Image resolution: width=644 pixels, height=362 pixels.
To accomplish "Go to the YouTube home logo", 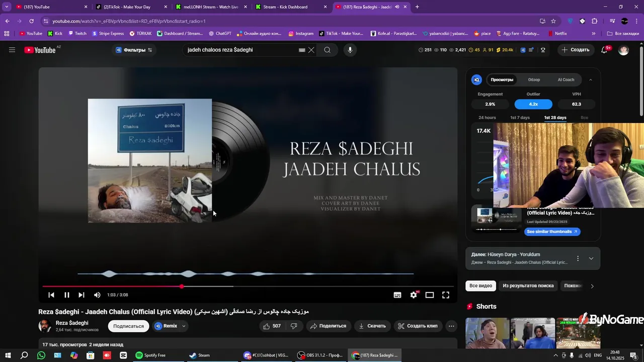I will 40,50.
